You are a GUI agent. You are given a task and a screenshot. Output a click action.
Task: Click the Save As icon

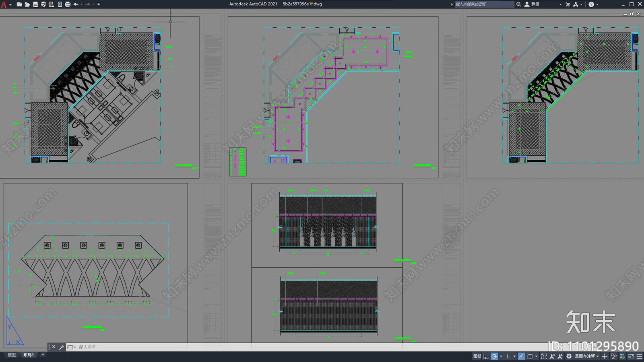[43, 4]
